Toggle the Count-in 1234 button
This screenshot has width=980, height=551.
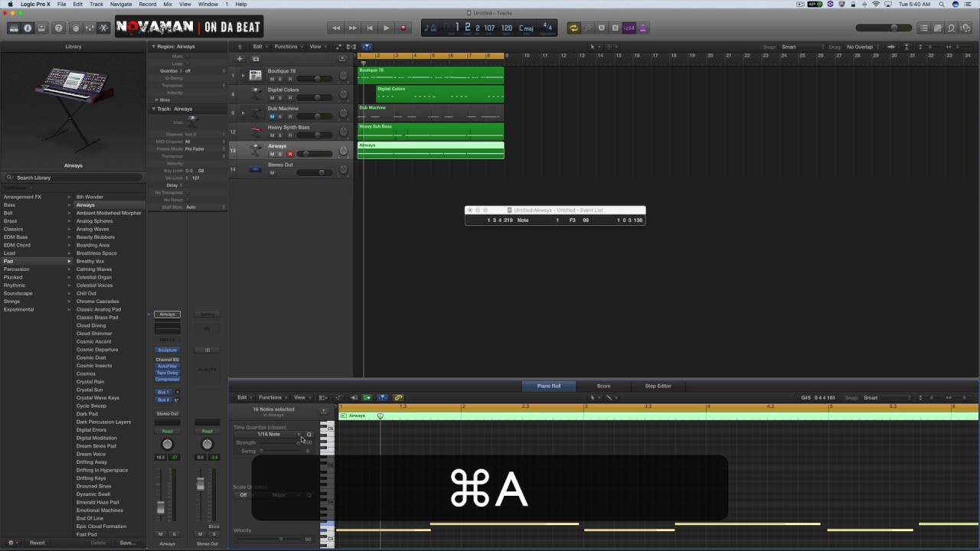[x=629, y=28]
